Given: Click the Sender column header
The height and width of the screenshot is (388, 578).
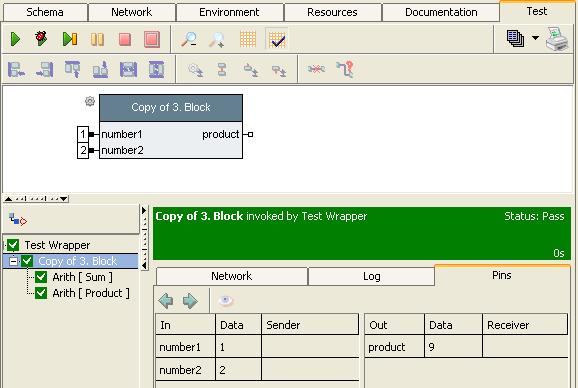Looking at the screenshot, I should pyautogui.click(x=310, y=325).
